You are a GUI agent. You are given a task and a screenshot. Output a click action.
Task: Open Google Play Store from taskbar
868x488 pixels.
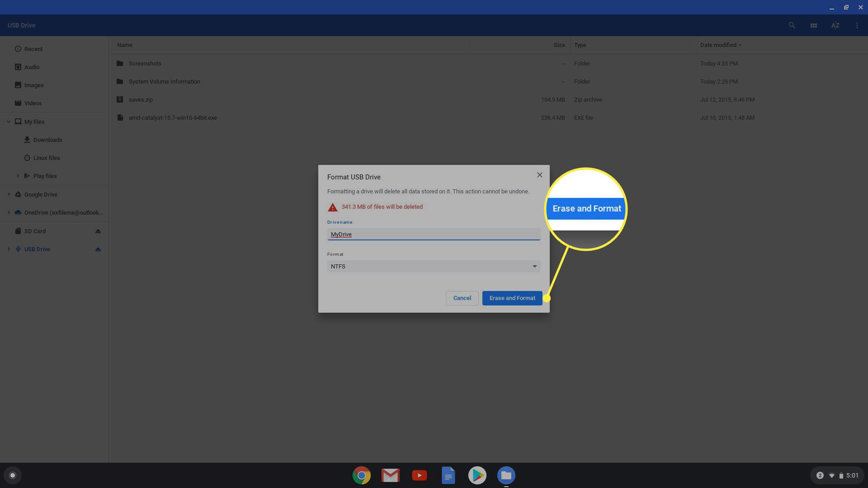pyautogui.click(x=477, y=475)
